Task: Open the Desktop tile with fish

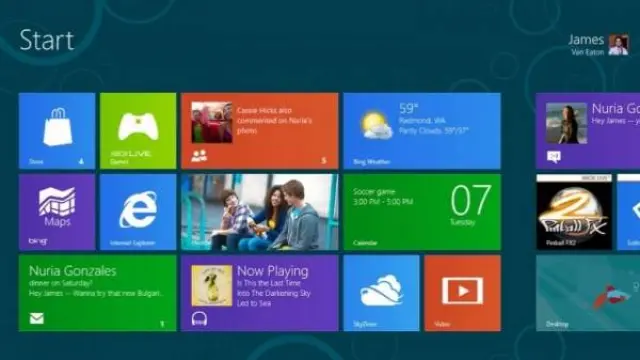Action: pyautogui.click(x=588, y=293)
